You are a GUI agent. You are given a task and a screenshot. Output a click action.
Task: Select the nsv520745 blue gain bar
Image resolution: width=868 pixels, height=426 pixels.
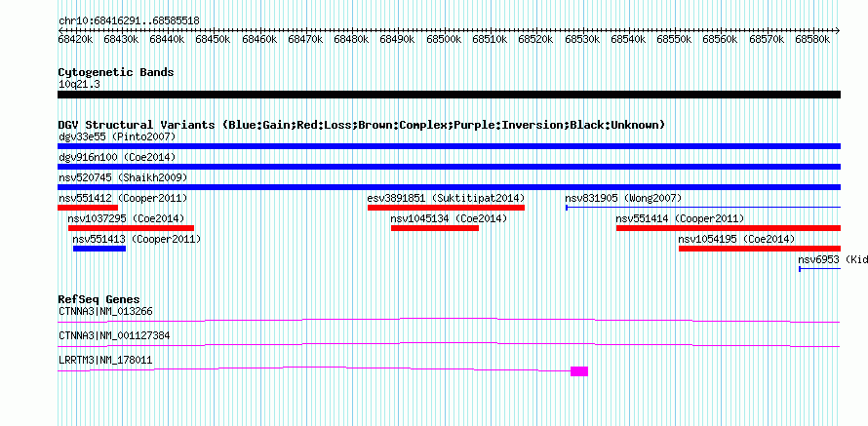click(449, 187)
